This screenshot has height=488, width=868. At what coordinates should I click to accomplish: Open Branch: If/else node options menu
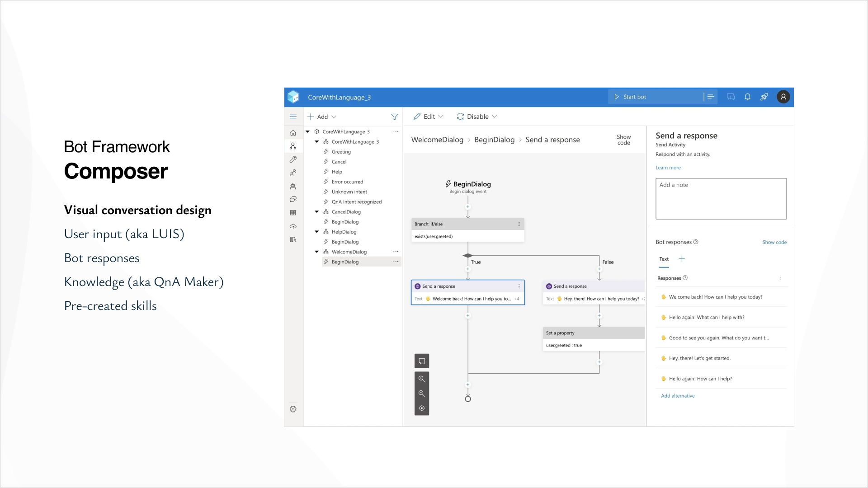pos(519,224)
